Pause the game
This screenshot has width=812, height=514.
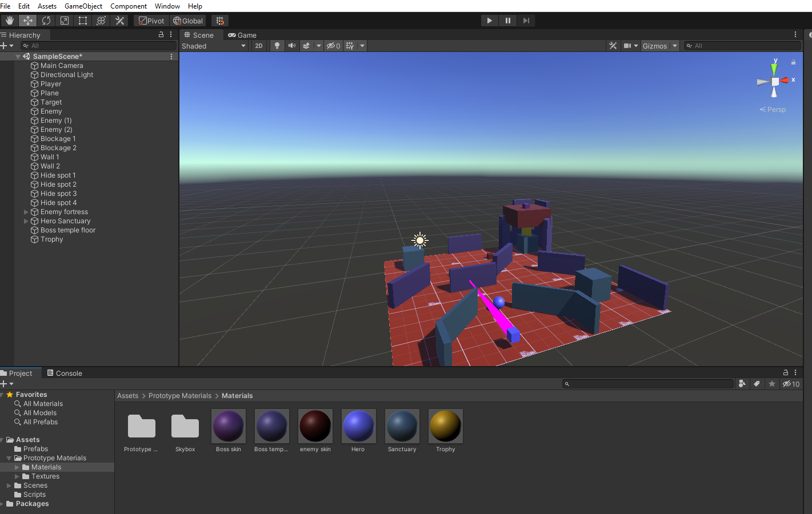click(x=507, y=21)
